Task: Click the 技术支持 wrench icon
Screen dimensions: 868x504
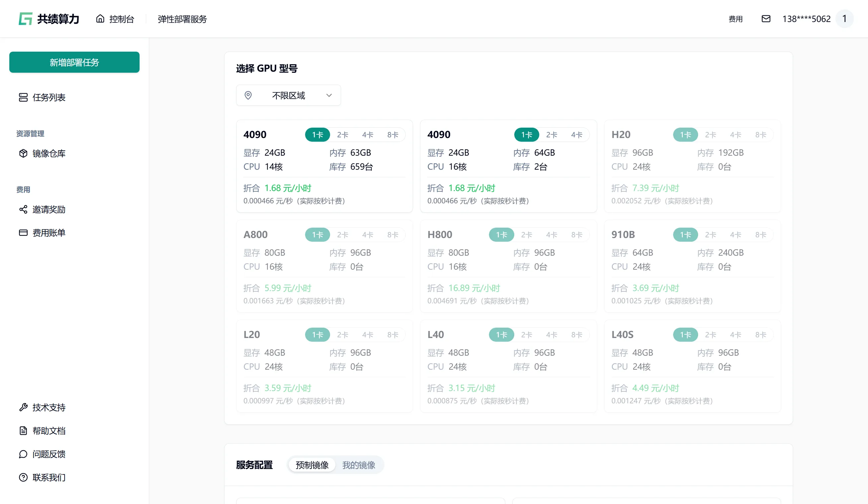Action: pos(23,407)
